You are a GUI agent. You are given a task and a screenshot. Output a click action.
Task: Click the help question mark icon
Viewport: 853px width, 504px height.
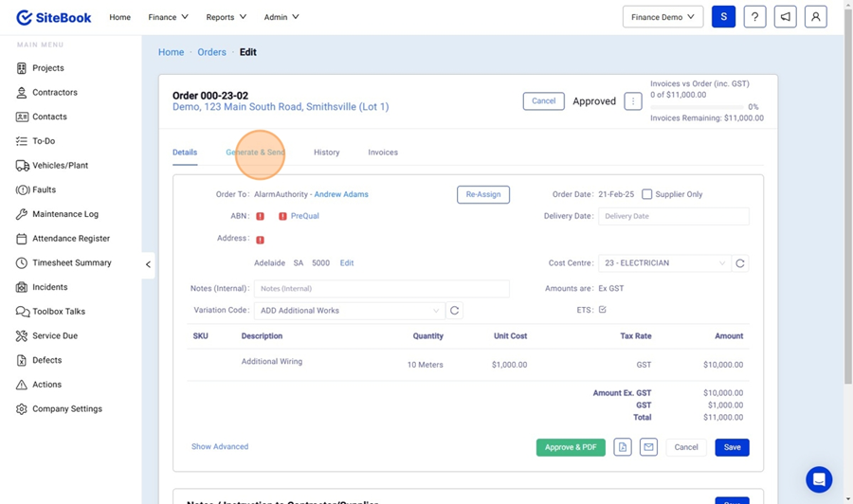754,17
